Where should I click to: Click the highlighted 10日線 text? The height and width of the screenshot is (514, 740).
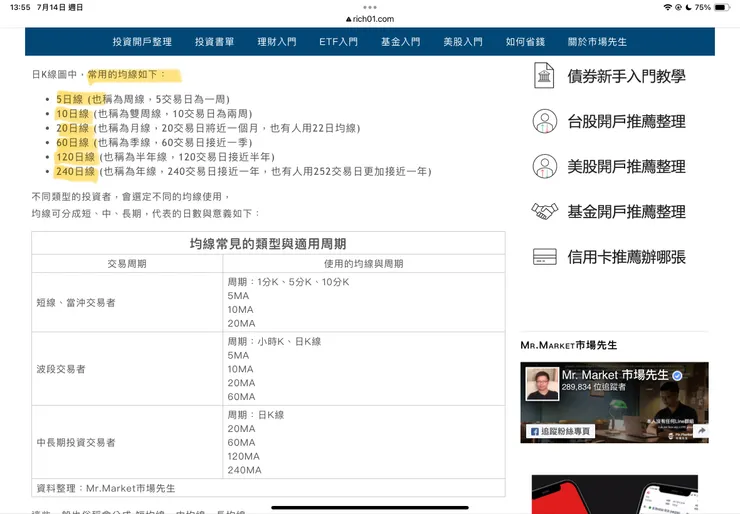point(72,114)
